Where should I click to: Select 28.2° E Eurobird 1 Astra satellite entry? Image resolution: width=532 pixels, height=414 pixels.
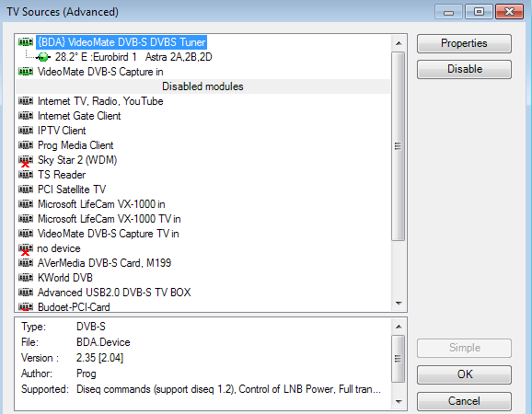coord(133,57)
